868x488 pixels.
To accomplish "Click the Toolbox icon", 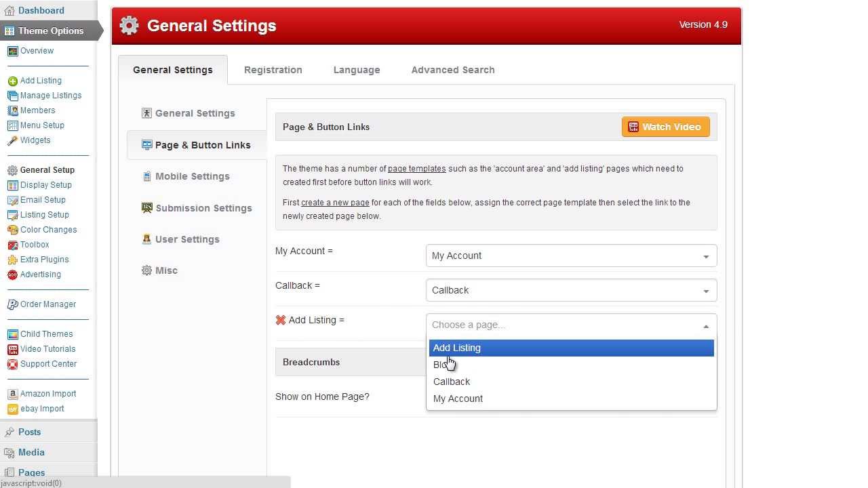I will [12, 245].
